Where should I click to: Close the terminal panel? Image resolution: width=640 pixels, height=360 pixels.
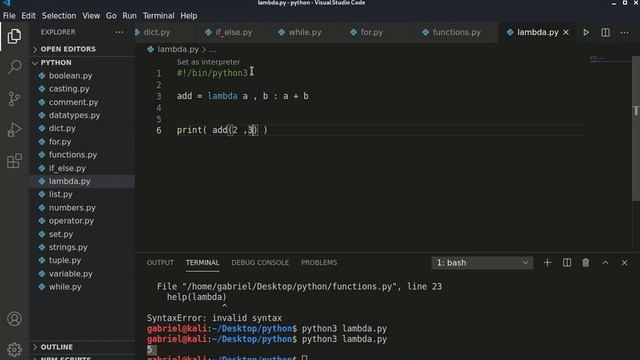(624, 263)
